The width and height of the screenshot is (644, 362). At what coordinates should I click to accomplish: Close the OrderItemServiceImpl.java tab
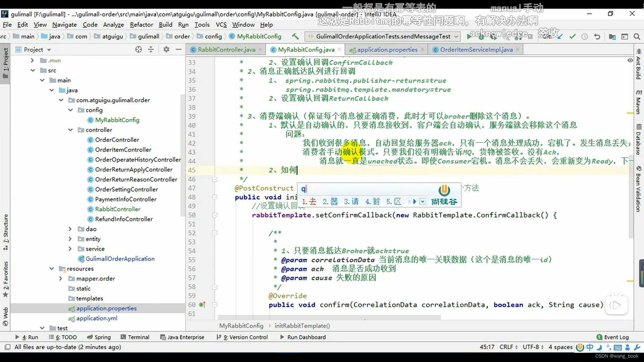tap(518, 50)
